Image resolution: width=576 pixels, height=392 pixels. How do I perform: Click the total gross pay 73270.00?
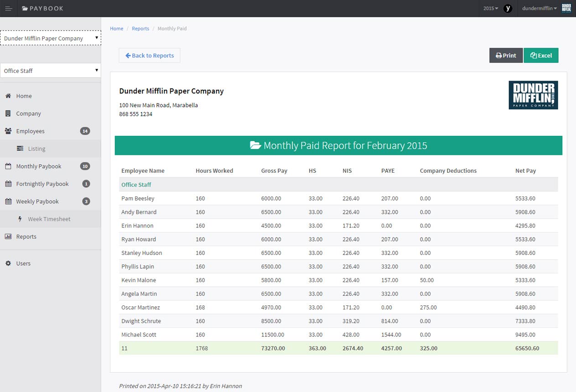click(x=273, y=348)
